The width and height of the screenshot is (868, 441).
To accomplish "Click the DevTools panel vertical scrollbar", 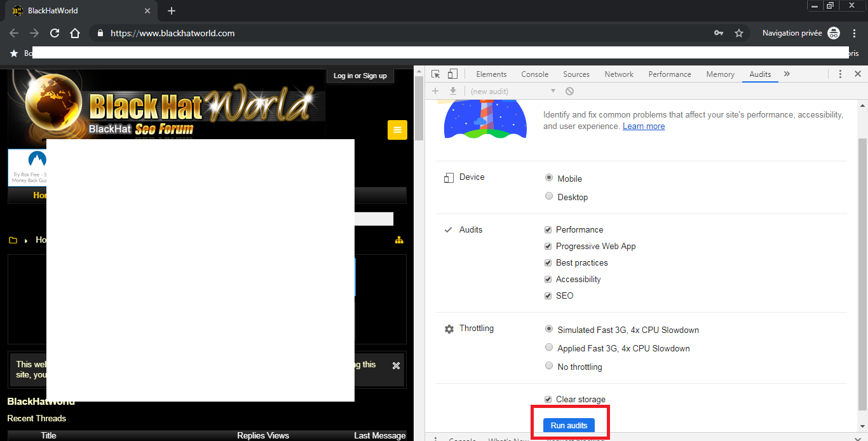I will [x=862, y=273].
